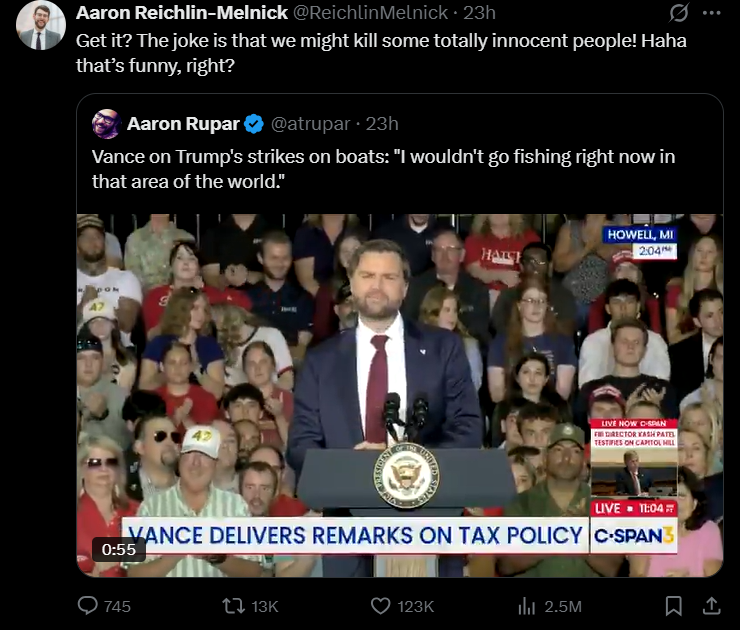The image size is (740, 630).
Task: Open view analytics bar chart icon
Action: tap(526, 606)
